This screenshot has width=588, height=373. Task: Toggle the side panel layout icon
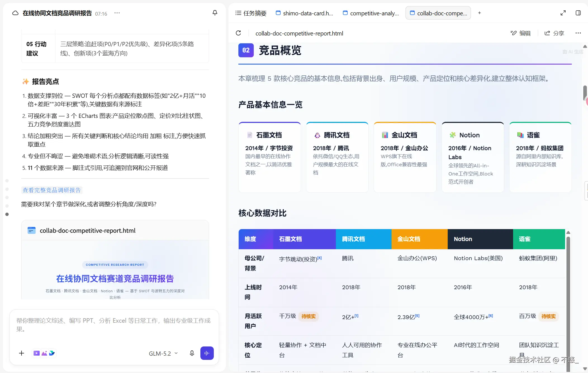tap(578, 13)
